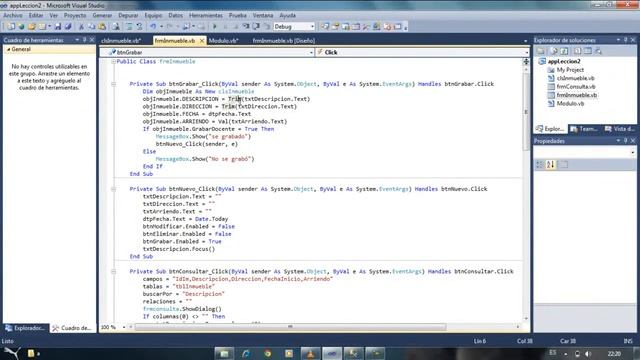The width and height of the screenshot is (640, 360).
Task: Switch to Team Explorer tab
Action: pyautogui.click(x=585, y=129)
